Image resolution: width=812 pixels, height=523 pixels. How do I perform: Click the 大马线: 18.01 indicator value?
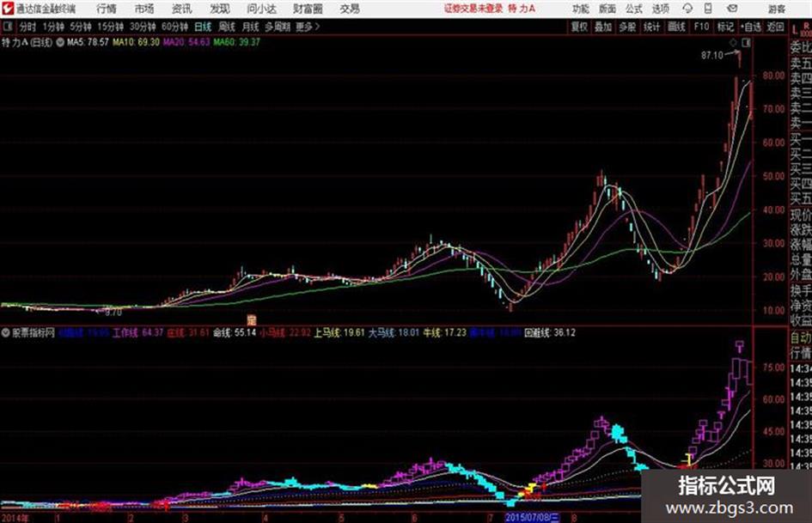(x=394, y=333)
